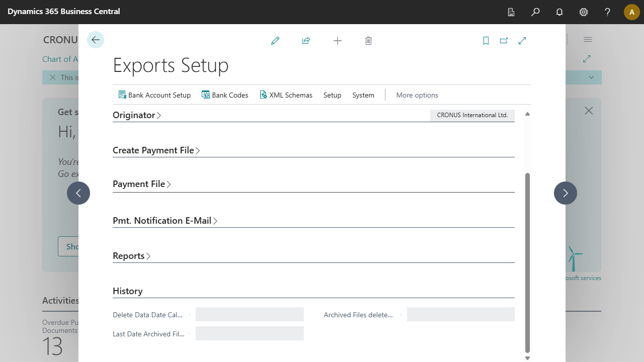Click the CRONUS International Ltd. originator summary
The height and width of the screenshot is (362, 644).
click(x=472, y=115)
